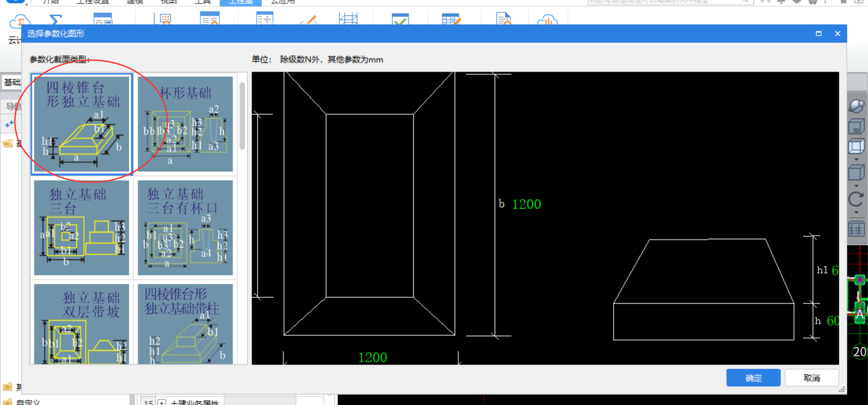Click the document search toolbar icon
This screenshot has height=405, width=868.
pos(503,19)
